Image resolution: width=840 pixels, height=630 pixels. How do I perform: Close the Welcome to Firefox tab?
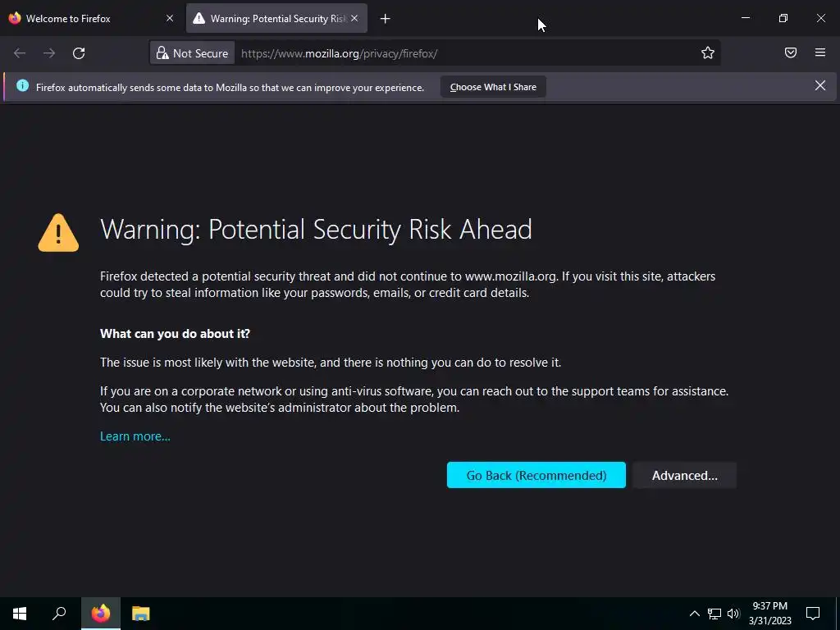pos(170,18)
